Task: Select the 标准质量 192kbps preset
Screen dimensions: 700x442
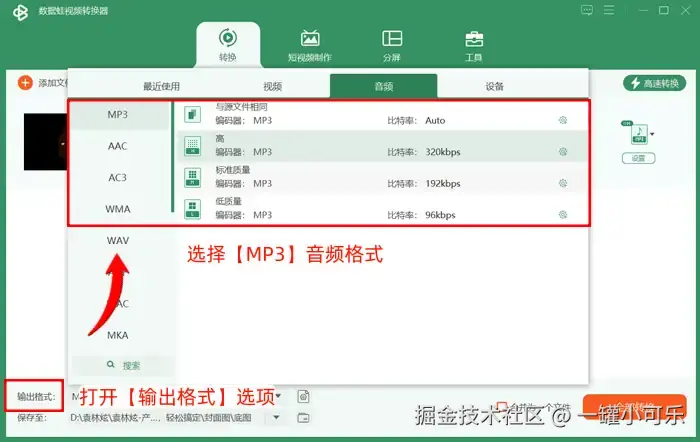Action: click(x=382, y=177)
